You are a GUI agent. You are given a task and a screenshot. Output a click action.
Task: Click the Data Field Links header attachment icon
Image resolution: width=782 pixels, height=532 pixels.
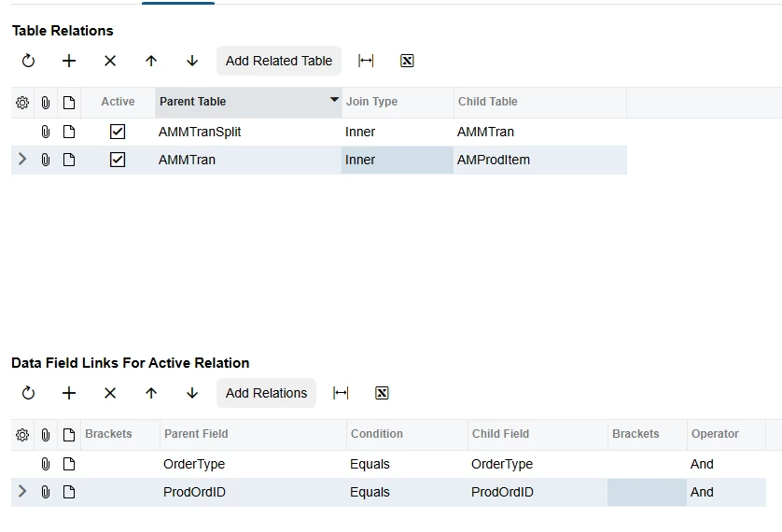click(x=46, y=435)
